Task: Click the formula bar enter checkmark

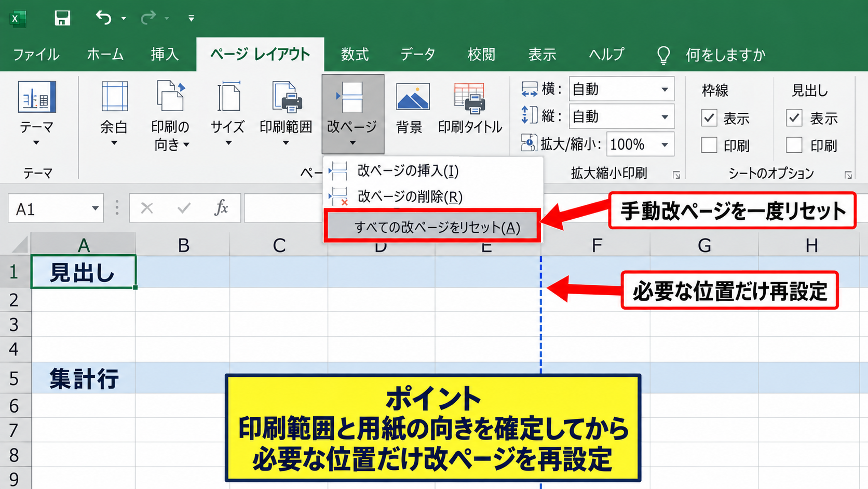Action: (x=184, y=208)
